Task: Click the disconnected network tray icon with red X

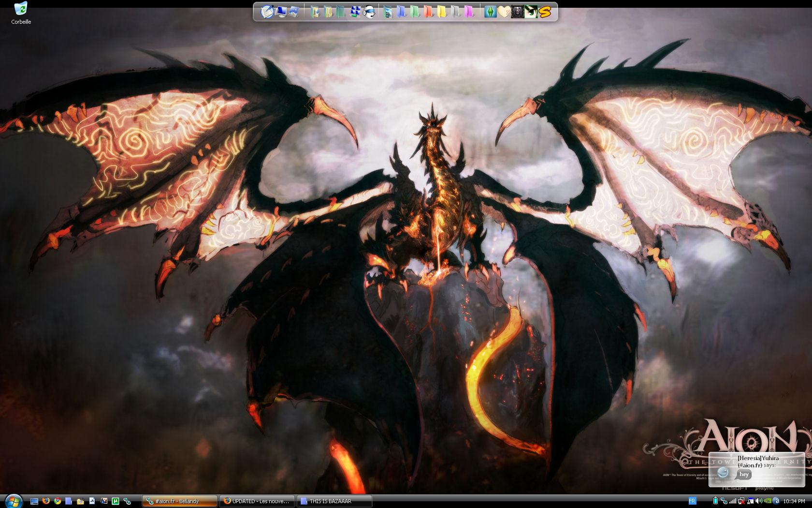Action: click(x=741, y=501)
